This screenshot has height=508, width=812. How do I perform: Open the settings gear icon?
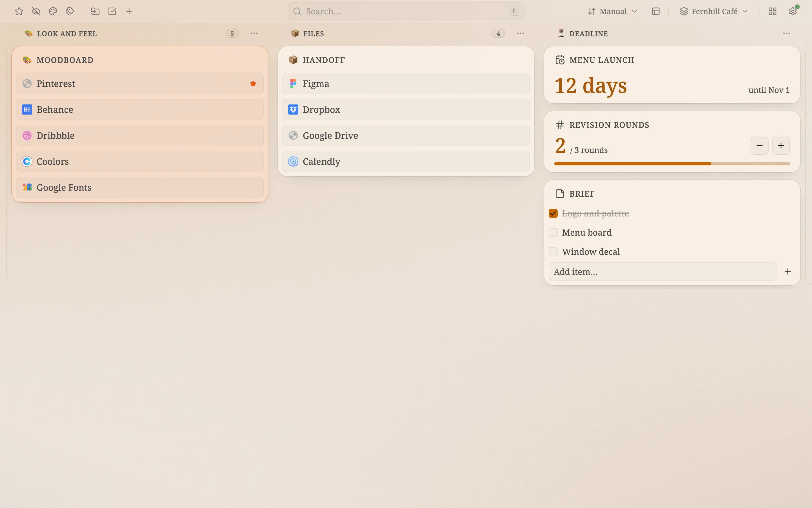coord(793,11)
